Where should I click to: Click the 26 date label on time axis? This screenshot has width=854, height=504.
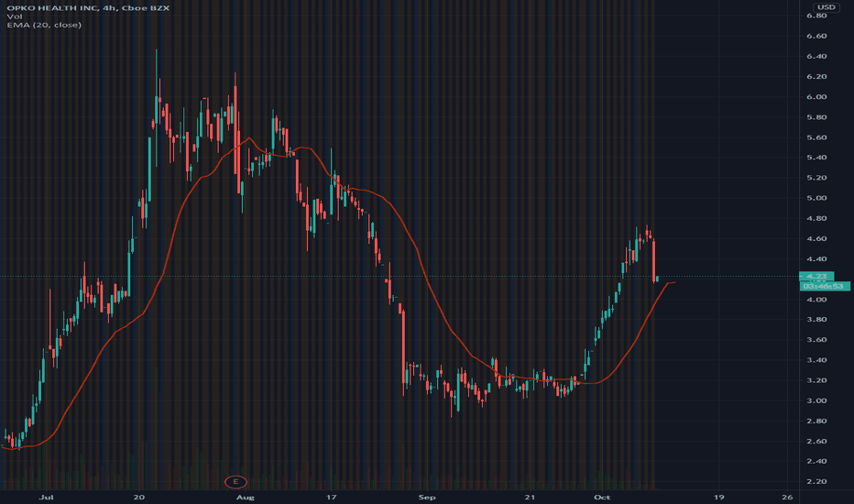tap(787, 497)
